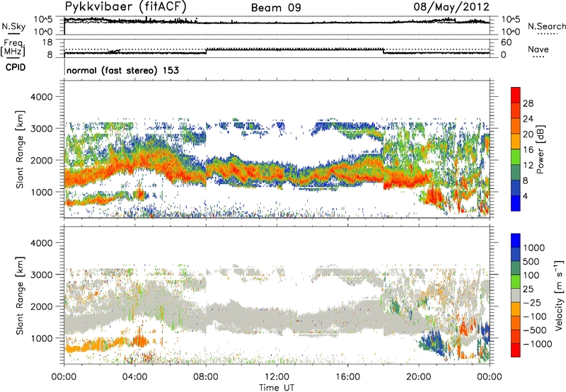566x392 pixels.
Task: Click the '28' label on the Power colorbar
Action: coord(528,103)
